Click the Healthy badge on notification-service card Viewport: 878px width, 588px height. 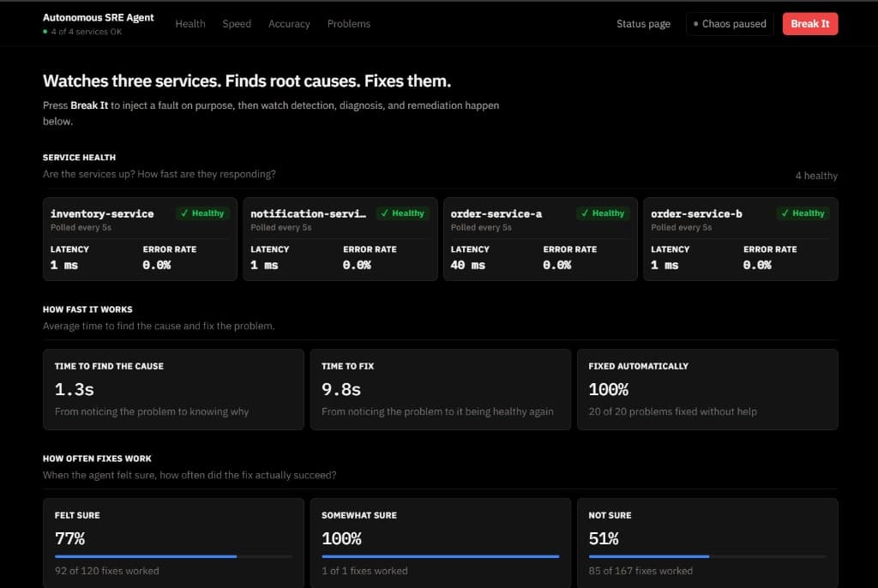403,213
